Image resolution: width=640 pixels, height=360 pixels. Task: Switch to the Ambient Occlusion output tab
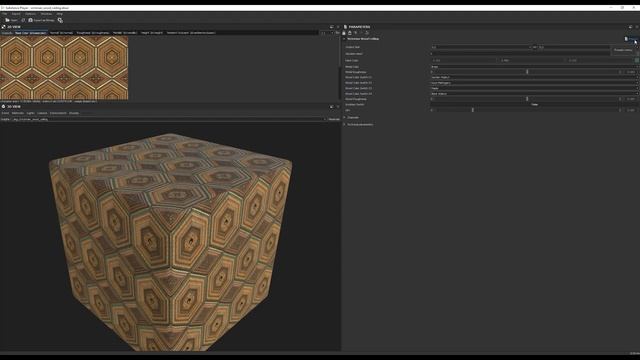pos(191,33)
